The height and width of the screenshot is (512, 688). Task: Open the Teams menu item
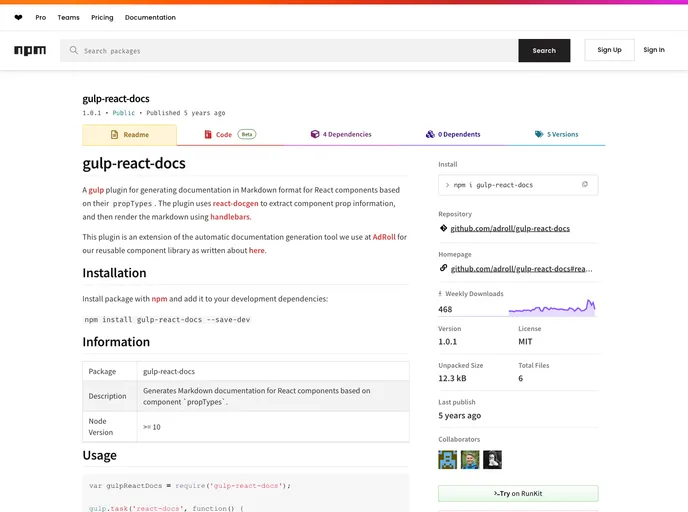click(68, 18)
